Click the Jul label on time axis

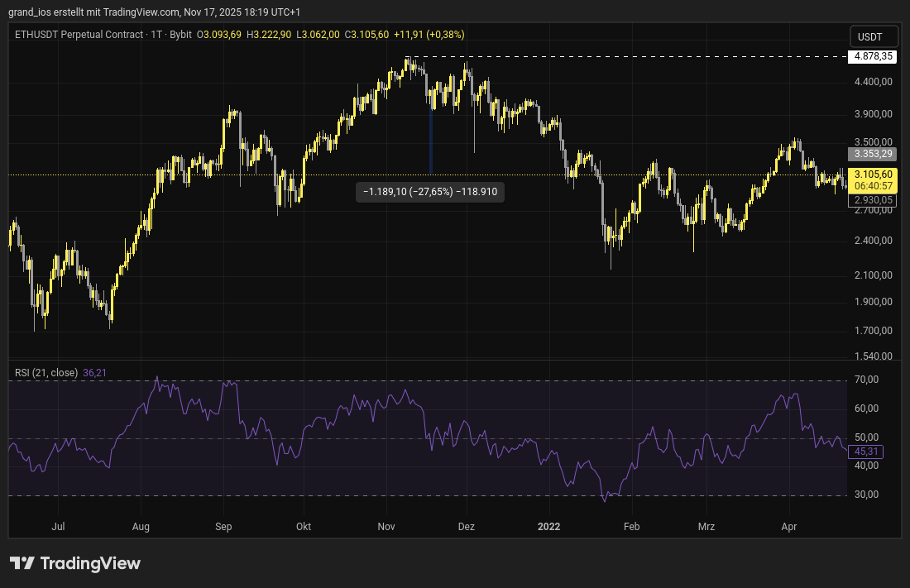click(58, 527)
